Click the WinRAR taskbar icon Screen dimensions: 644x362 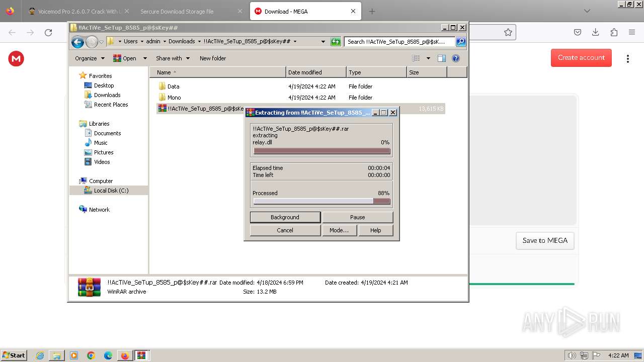click(141, 355)
